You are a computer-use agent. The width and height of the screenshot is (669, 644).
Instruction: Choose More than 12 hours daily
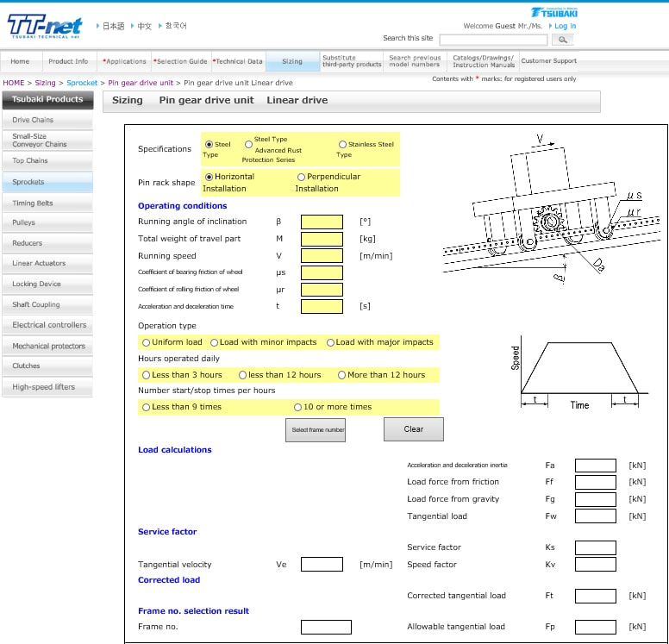341,375
